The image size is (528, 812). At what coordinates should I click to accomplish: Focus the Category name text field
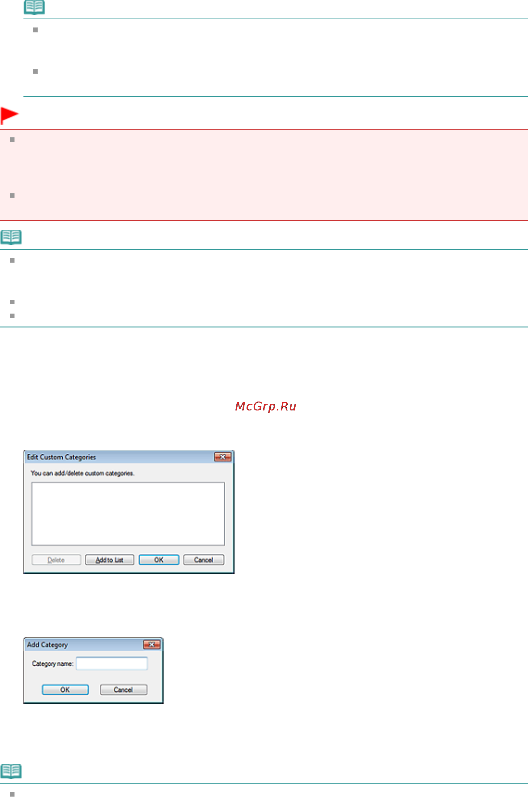(112, 664)
